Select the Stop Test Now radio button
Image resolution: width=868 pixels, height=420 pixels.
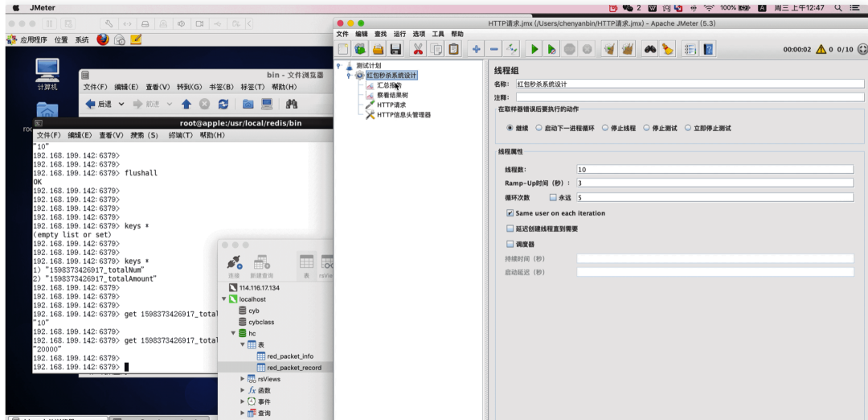coord(688,128)
